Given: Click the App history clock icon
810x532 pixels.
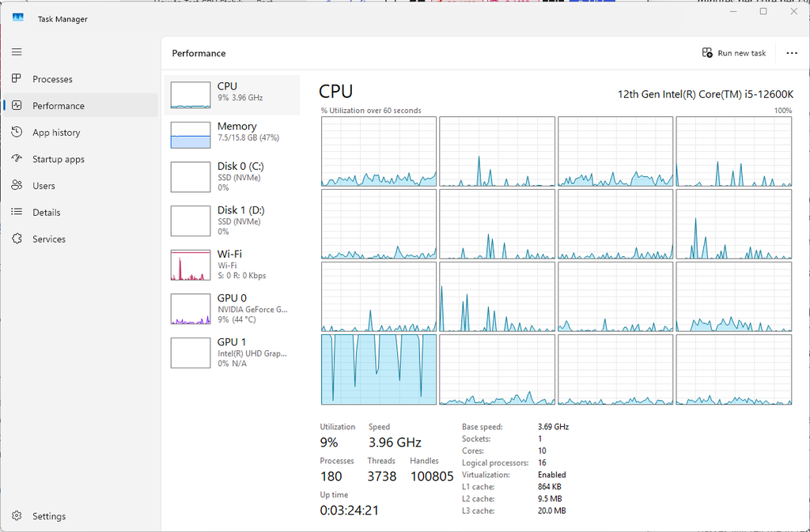Looking at the screenshot, I should coord(17,132).
